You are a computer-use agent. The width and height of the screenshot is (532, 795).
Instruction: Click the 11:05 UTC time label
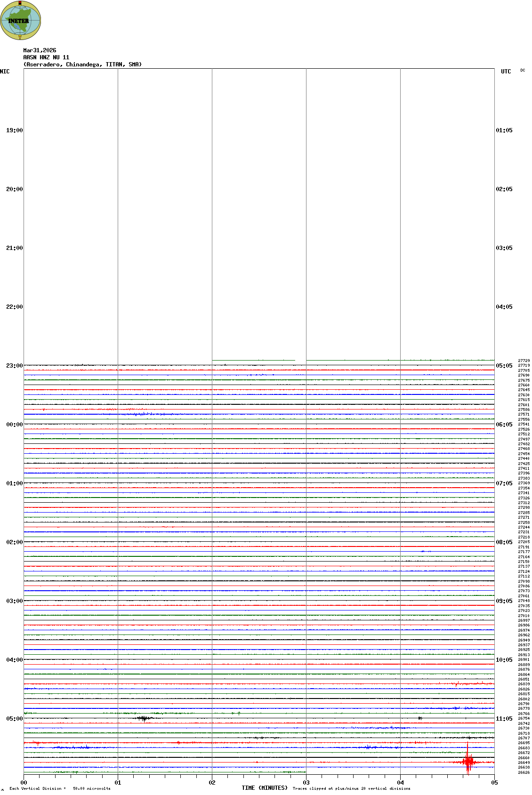[504, 719]
